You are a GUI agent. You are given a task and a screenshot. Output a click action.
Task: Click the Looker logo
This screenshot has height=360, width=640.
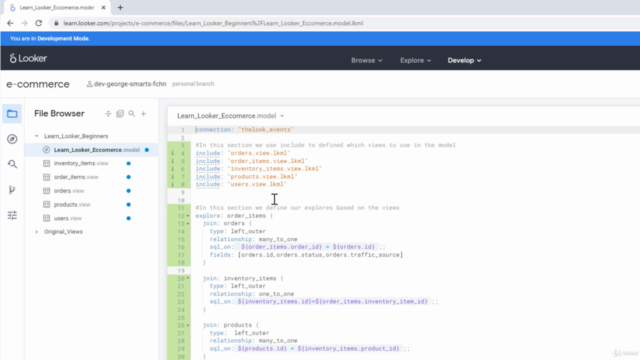[28, 58]
